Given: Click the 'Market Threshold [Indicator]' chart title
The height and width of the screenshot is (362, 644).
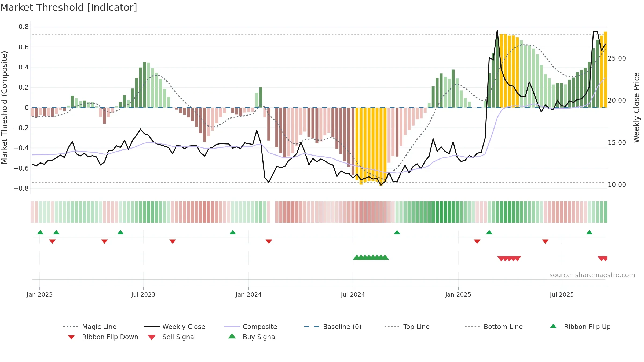Looking at the screenshot, I should pyautogui.click(x=69, y=8).
